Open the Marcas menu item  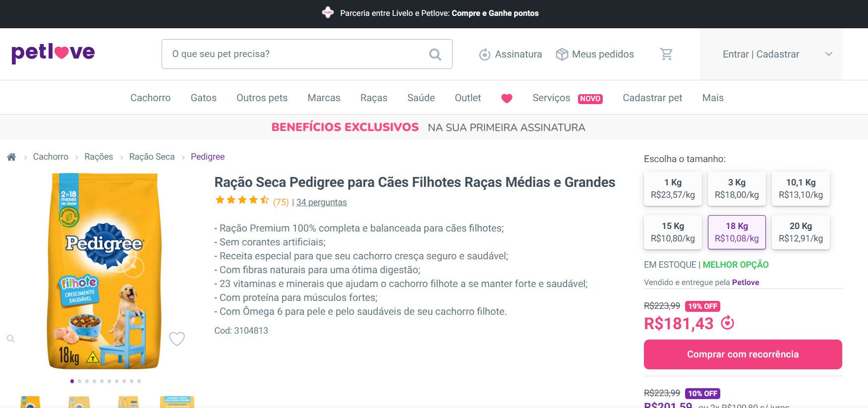pyautogui.click(x=324, y=98)
